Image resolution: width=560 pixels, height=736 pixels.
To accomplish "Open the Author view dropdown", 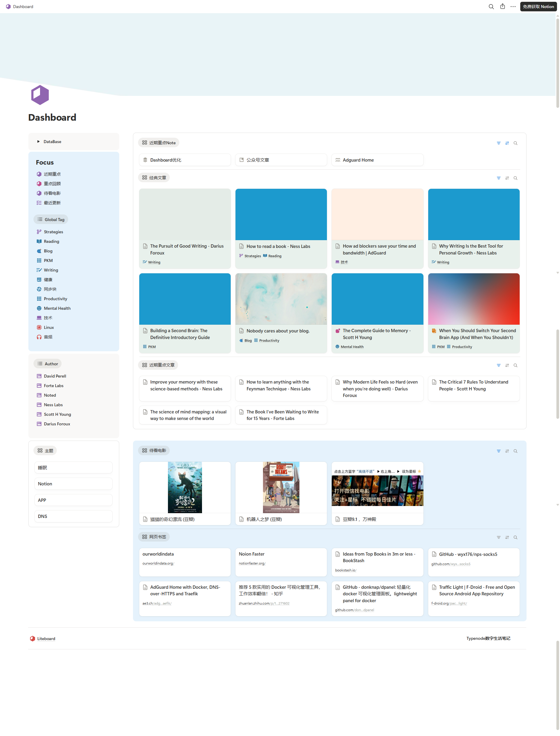I will 48,364.
